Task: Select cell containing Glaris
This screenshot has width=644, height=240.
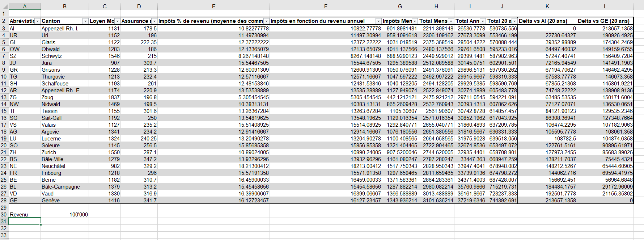Action: pyautogui.click(x=64, y=42)
